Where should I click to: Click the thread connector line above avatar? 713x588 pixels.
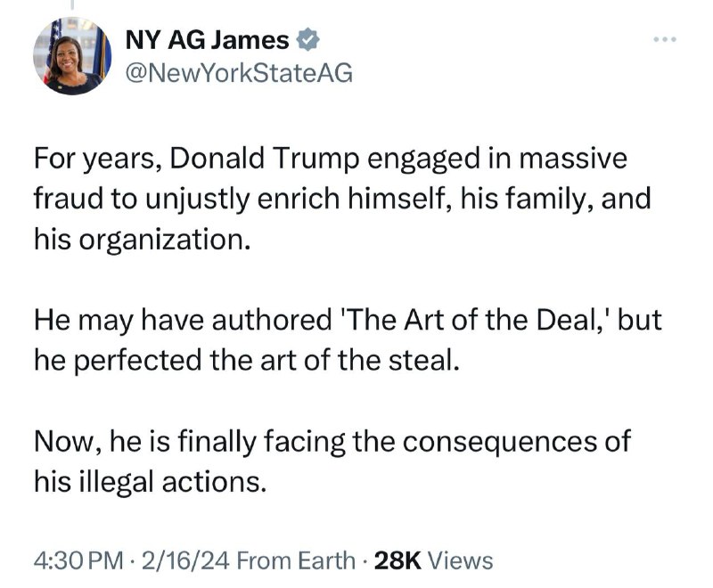(x=72, y=4)
